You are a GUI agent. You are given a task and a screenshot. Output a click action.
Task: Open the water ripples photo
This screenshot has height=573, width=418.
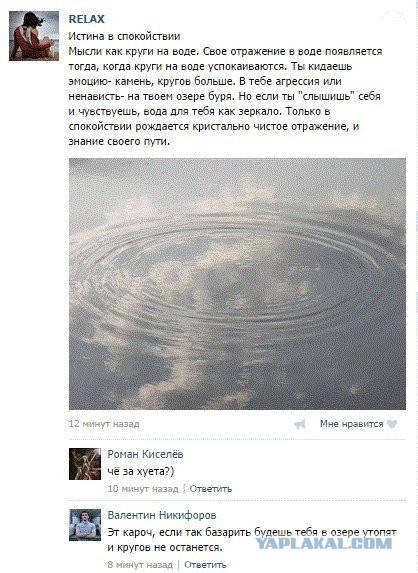click(x=237, y=284)
